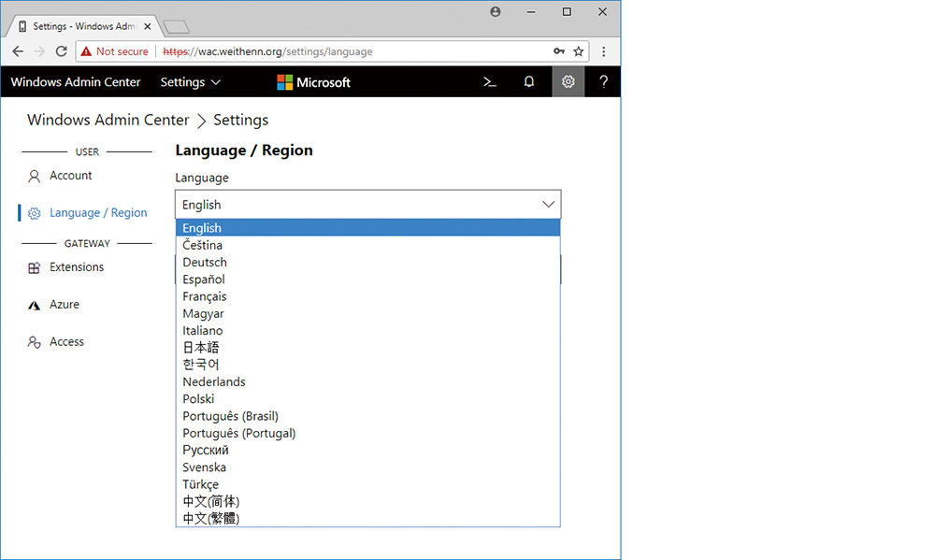Expand the Settings dropdown in header

pos(191,82)
